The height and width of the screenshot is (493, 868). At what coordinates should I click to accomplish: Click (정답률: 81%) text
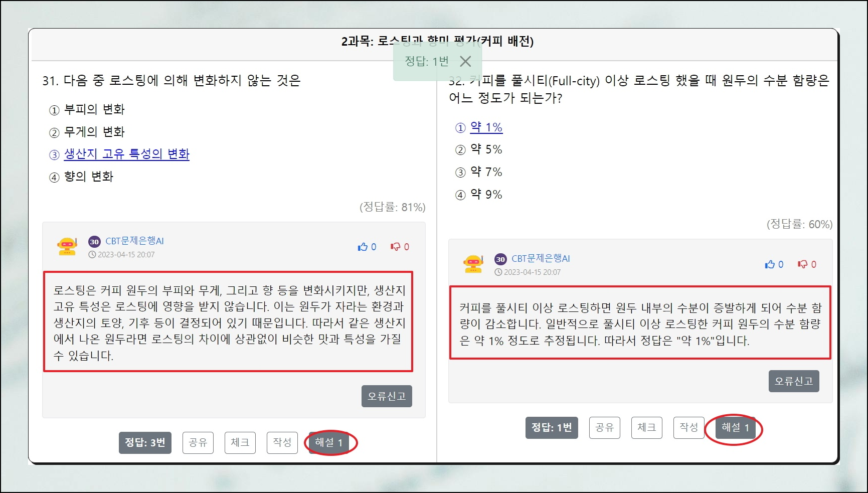point(392,207)
